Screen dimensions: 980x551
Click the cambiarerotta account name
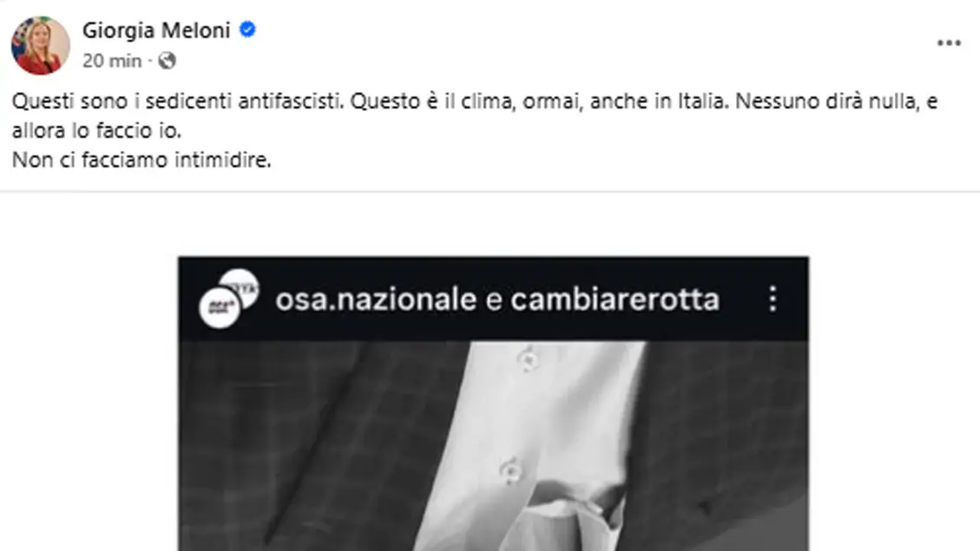(x=615, y=299)
